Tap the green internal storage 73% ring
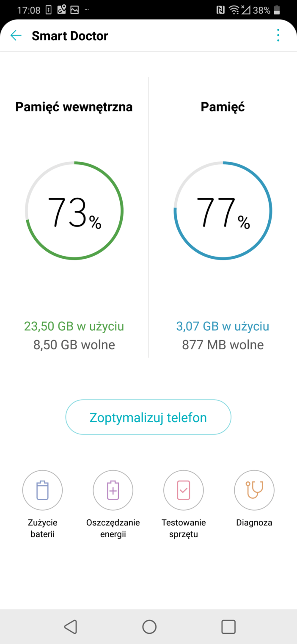The width and height of the screenshot is (297, 644). coord(74,210)
